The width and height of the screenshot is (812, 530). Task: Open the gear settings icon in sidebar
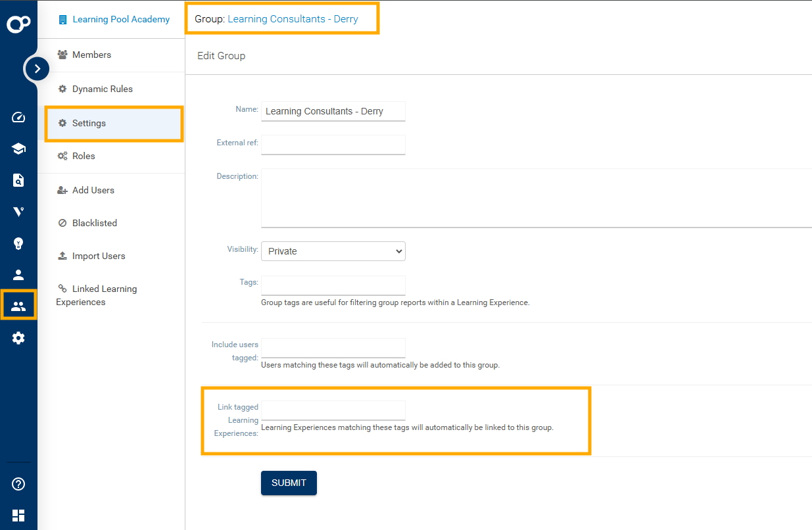pyautogui.click(x=18, y=338)
